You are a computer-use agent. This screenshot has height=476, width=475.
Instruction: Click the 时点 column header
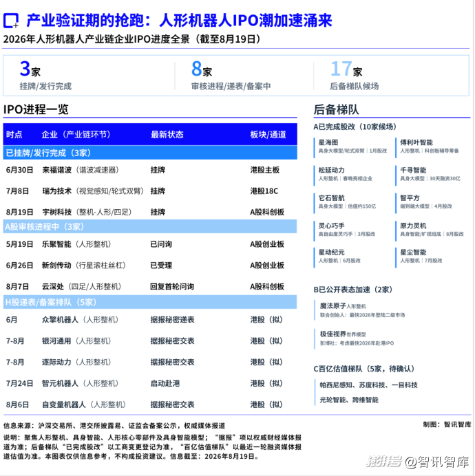(x=14, y=135)
